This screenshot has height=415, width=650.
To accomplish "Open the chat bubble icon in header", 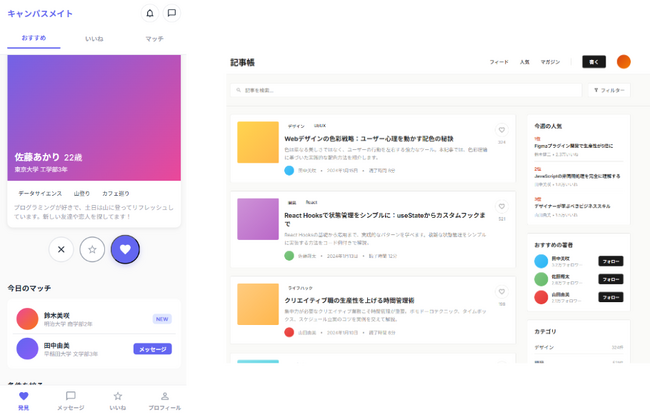I will 172,14.
